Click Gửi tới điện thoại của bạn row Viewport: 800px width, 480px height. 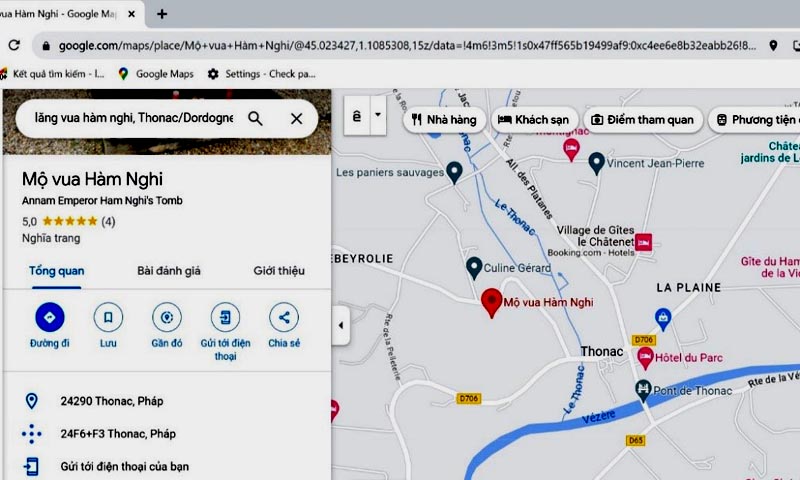click(x=167, y=466)
